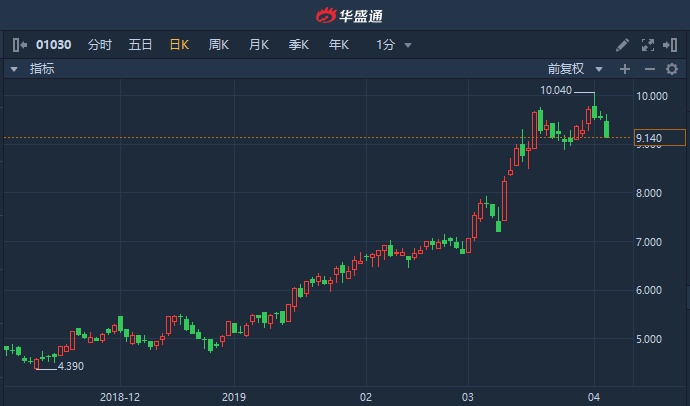
Task: Collapse the right panel with the arrow icon
Action: click(x=670, y=45)
